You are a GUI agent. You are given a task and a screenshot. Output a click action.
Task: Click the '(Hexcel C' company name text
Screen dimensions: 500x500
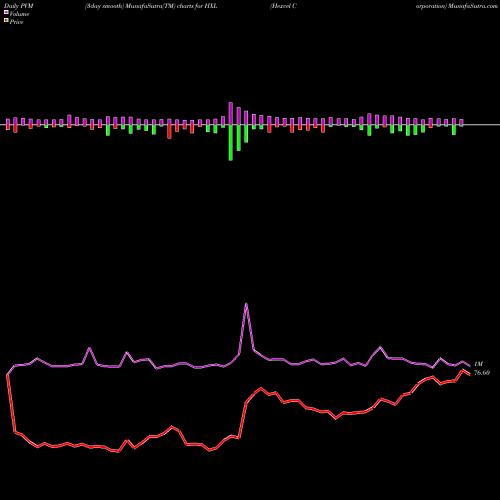(283, 6)
